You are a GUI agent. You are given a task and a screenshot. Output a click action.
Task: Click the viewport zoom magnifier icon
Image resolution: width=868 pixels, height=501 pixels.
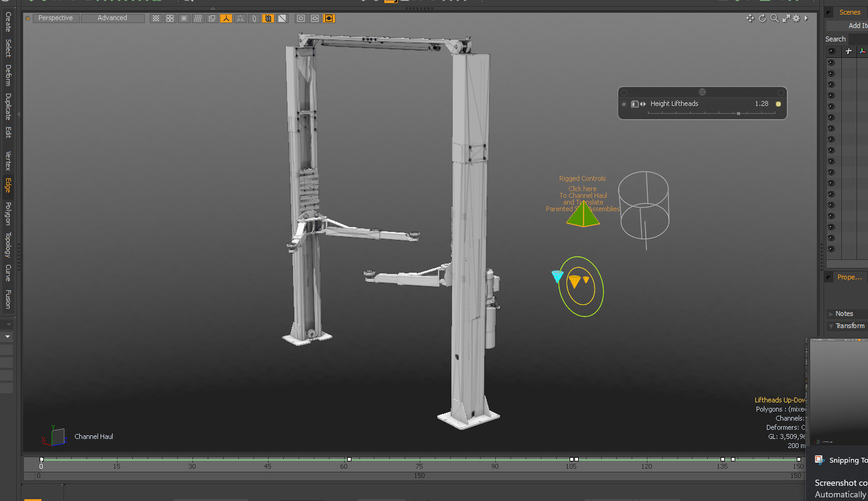774,18
